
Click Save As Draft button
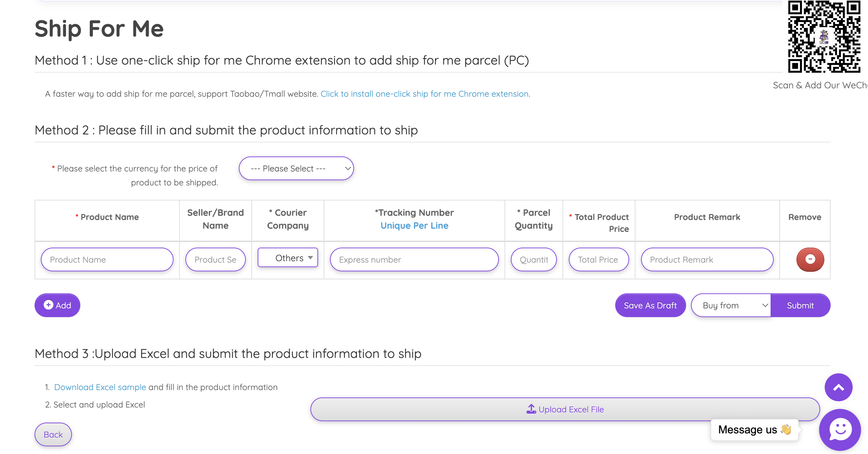[650, 305]
